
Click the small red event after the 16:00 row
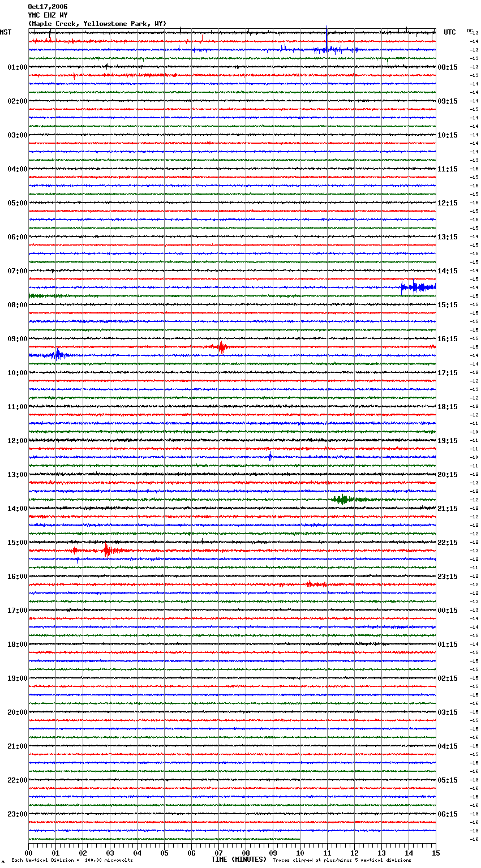316,584
